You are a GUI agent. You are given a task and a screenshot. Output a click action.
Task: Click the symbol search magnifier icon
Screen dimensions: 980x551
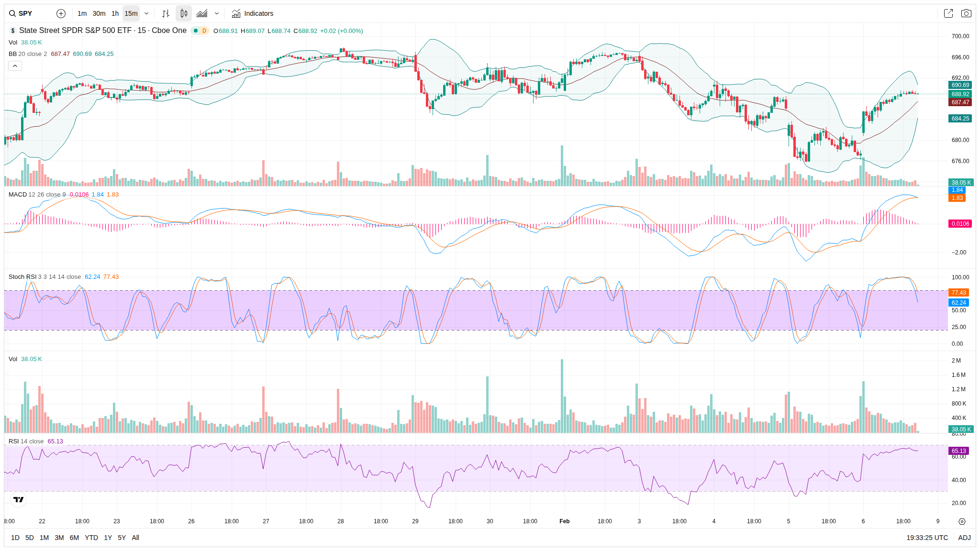12,13
